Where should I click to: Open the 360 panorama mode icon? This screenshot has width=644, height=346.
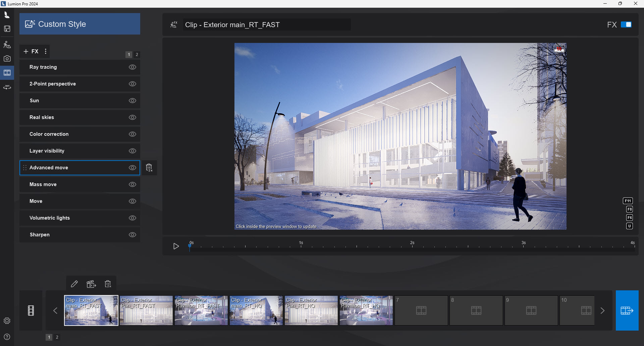[7, 87]
